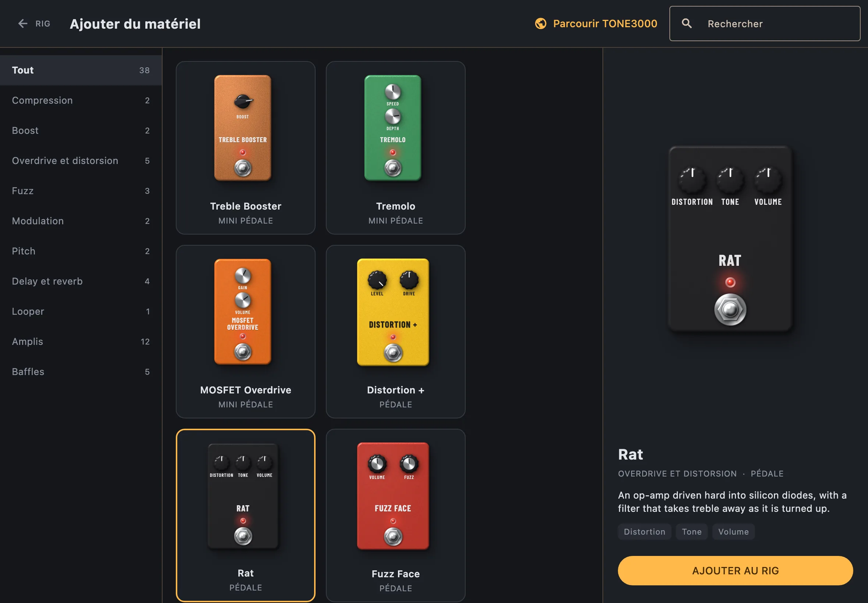Click the globe icon beside Parcourir TONE3000
Screen dimensions: 868x603
pyautogui.click(x=540, y=24)
